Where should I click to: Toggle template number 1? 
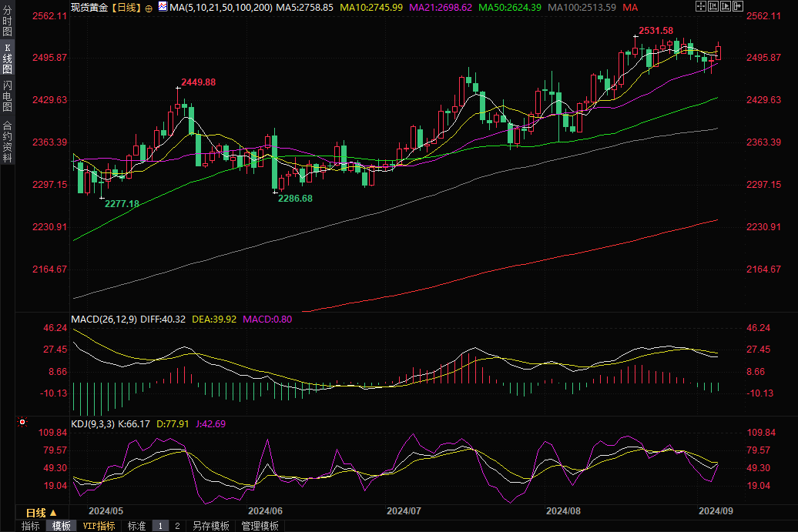[160, 526]
